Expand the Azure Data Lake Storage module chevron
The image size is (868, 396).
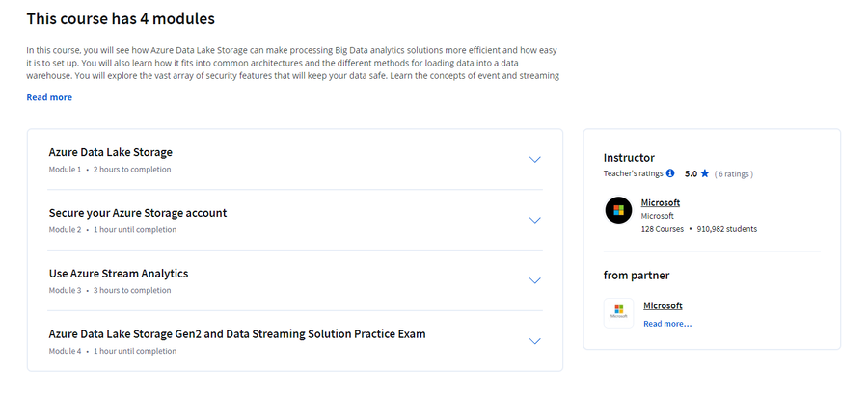point(534,160)
